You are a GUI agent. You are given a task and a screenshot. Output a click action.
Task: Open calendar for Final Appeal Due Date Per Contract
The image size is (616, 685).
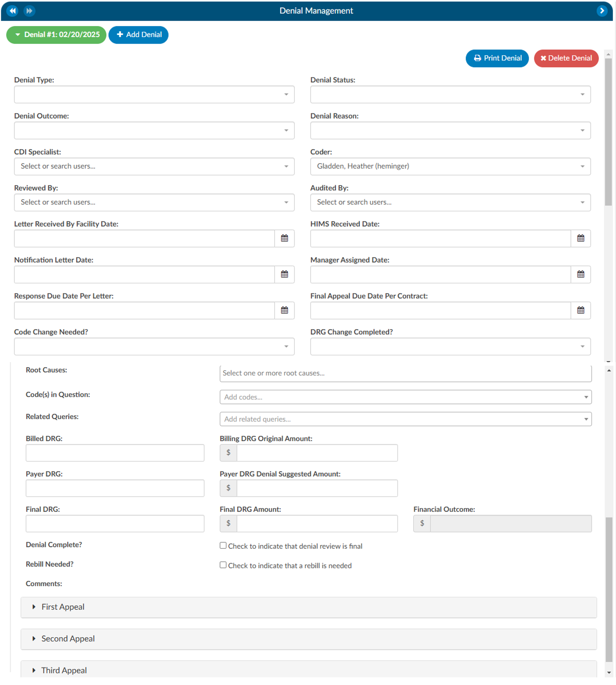580,310
